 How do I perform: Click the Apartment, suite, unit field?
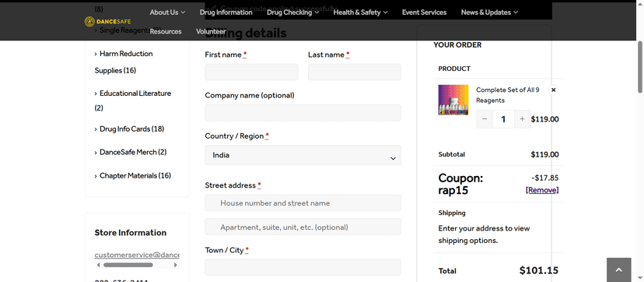pos(303,227)
